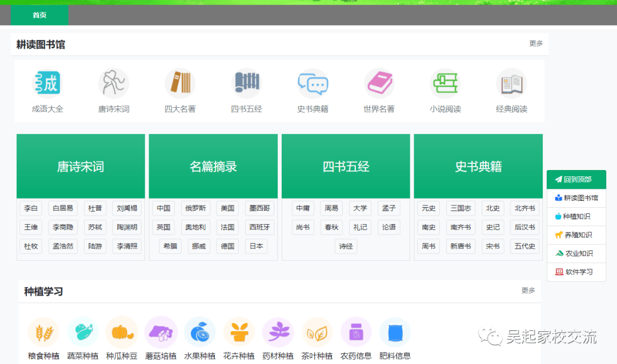Viewport: 617px width, 364px height.
Task: Expand 更多 in the 耕读图书馆 section
Action: (x=536, y=43)
